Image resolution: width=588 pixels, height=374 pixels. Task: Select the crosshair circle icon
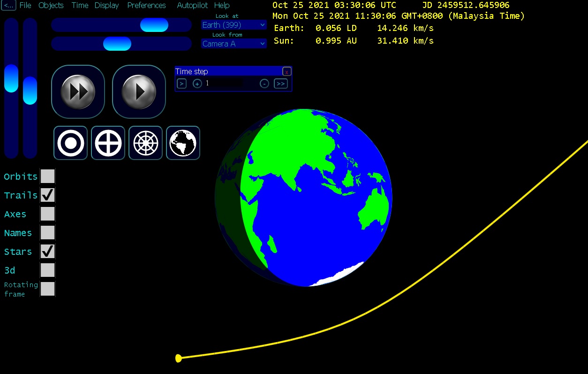(x=108, y=143)
